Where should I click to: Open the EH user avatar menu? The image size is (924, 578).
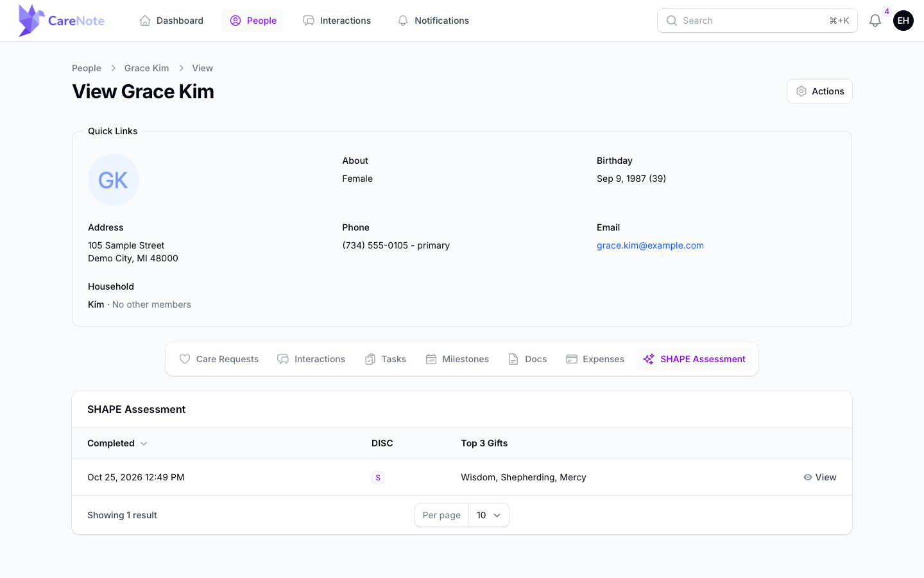coord(903,21)
